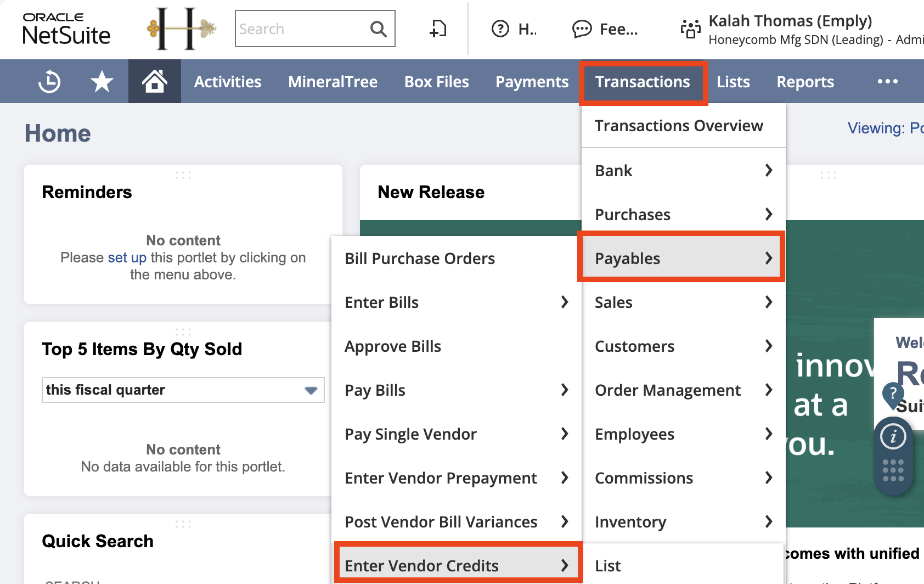
Task: Choose Pay Bills
Action: [x=457, y=390]
